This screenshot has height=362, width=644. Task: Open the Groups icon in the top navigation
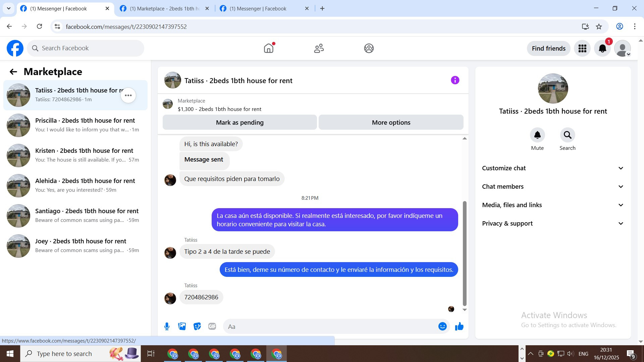point(369,48)
